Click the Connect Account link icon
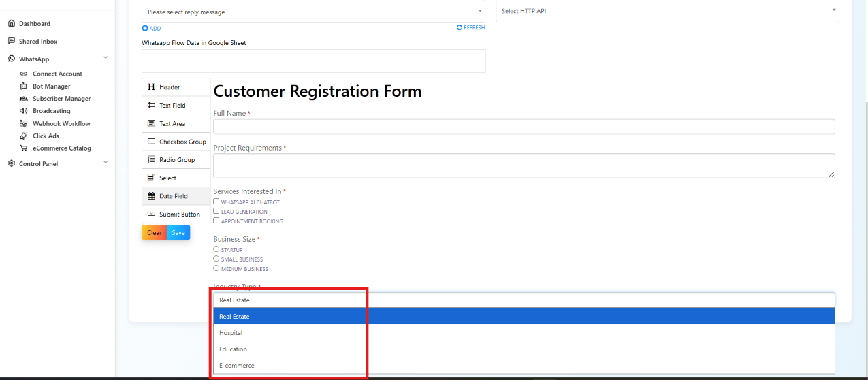Screen dimensions: 868x380 click(24, 74)
